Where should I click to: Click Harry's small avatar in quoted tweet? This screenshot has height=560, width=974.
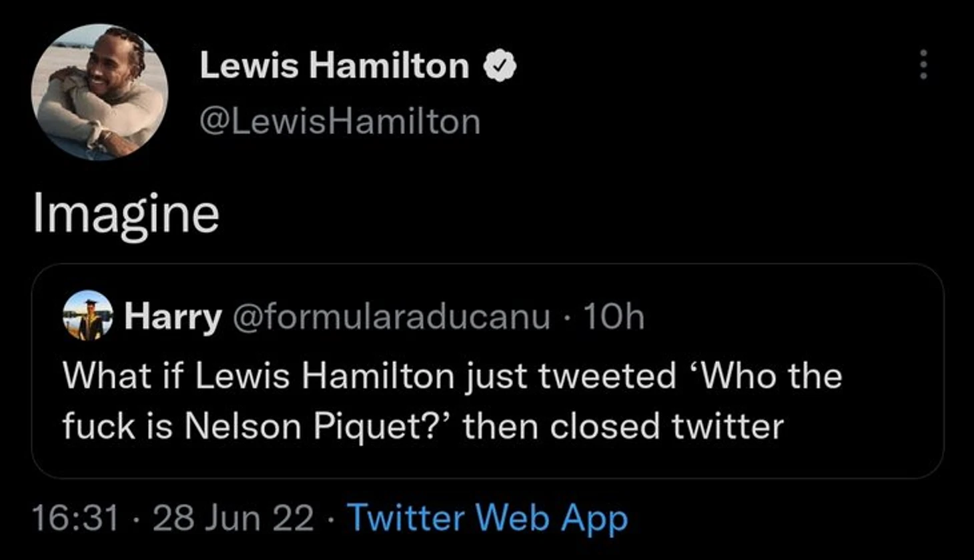pos(87,316)
